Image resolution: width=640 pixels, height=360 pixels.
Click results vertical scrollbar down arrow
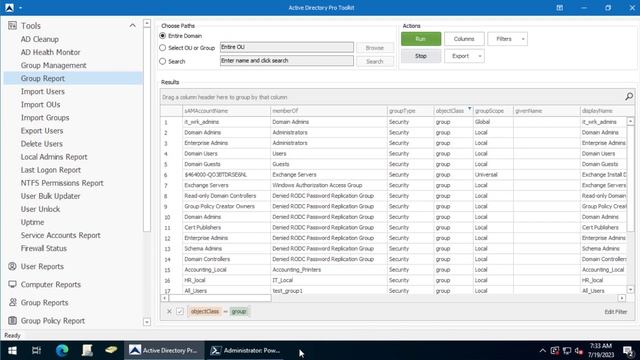(x=631, y=290)
